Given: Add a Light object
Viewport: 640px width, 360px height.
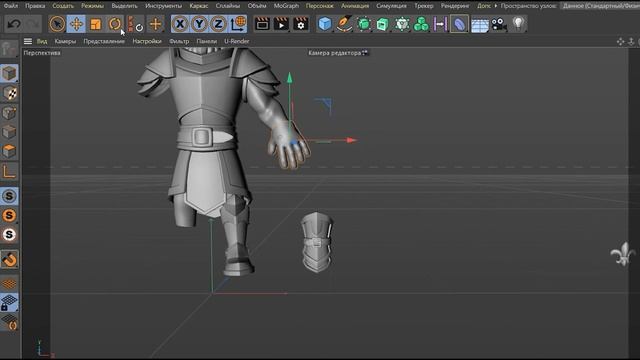Looking at the screenshot, I should coord(518,24).
